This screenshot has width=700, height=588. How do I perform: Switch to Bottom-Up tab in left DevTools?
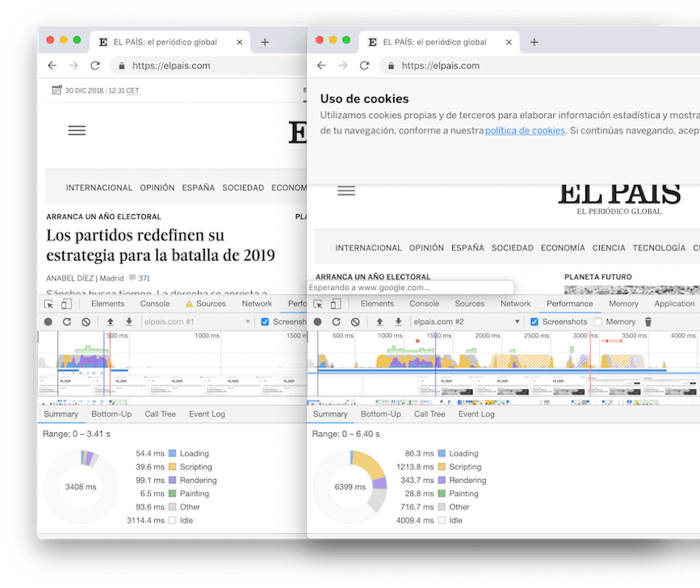(111, 414)
